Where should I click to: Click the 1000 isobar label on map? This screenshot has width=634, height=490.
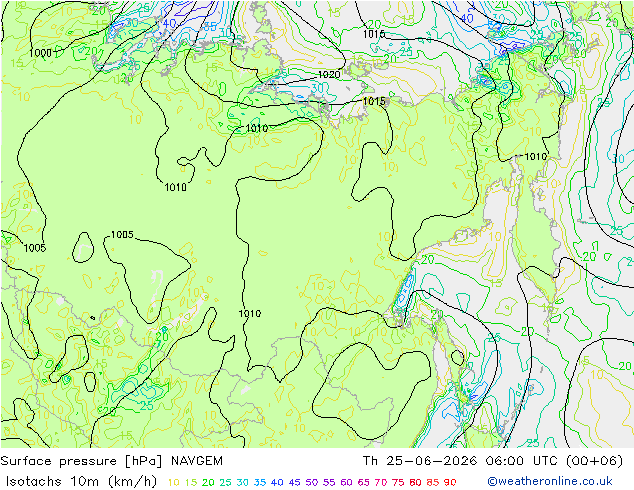40,53
